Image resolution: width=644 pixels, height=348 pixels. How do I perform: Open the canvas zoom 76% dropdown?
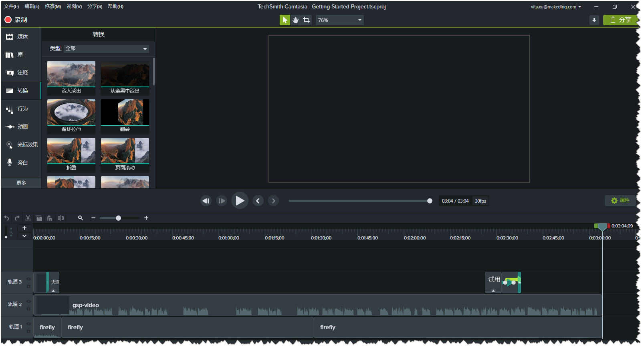click(340, 20)
